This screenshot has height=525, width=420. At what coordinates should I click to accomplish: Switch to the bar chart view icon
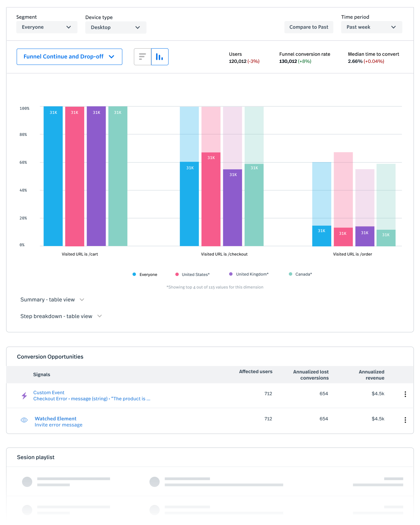coord(159,57)
